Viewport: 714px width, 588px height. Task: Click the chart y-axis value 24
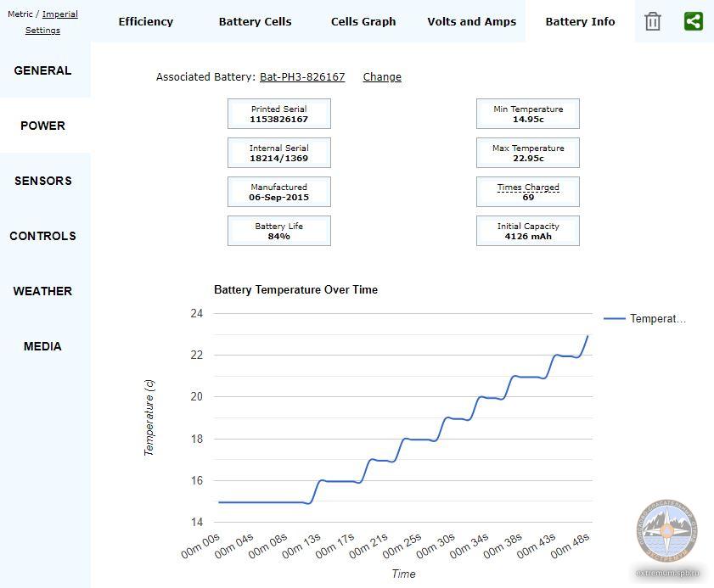(197, 314)
